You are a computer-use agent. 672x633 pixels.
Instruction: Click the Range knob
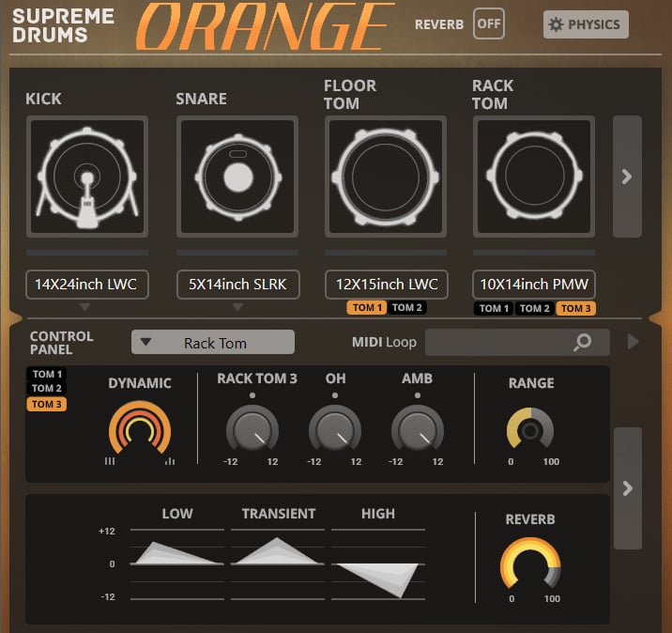[530, 430]
